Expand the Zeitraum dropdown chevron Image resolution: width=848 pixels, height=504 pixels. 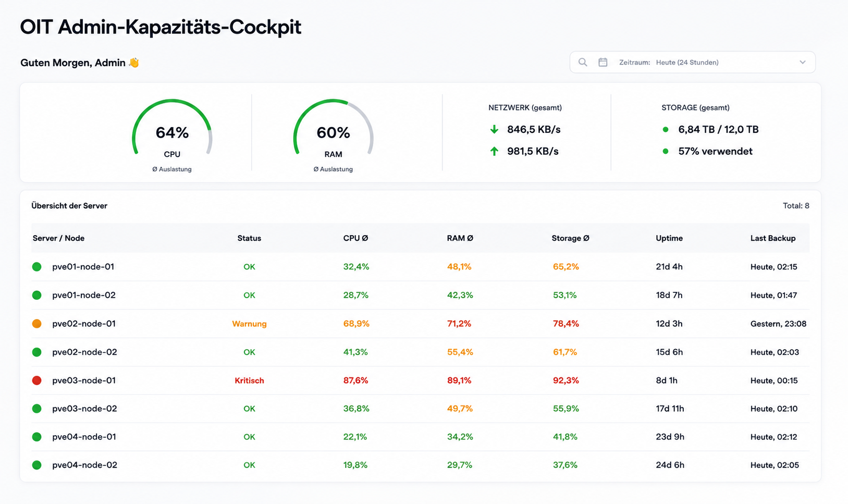pos(803,62)
